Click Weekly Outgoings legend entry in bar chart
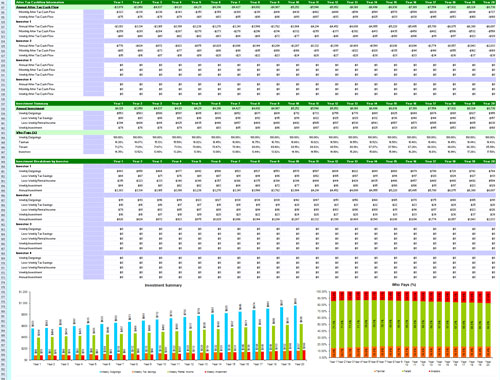Image resolution: width=500 pixels, height=380 pixels. tap(110, 371)
